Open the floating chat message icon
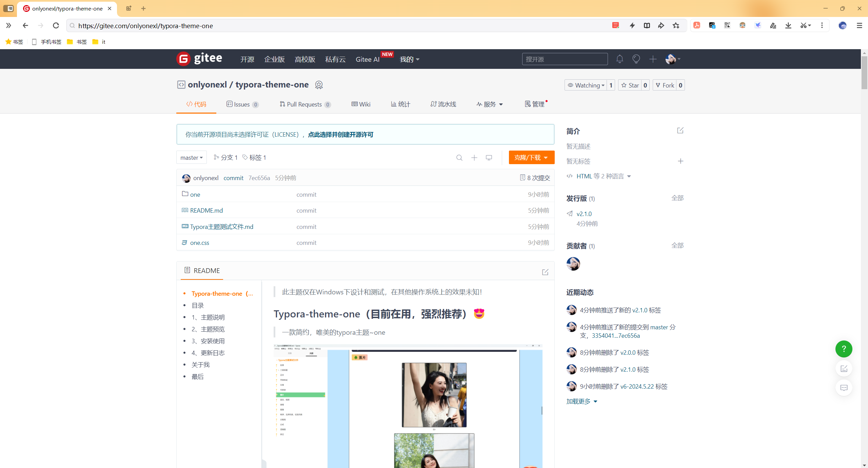 click(844, 388)
